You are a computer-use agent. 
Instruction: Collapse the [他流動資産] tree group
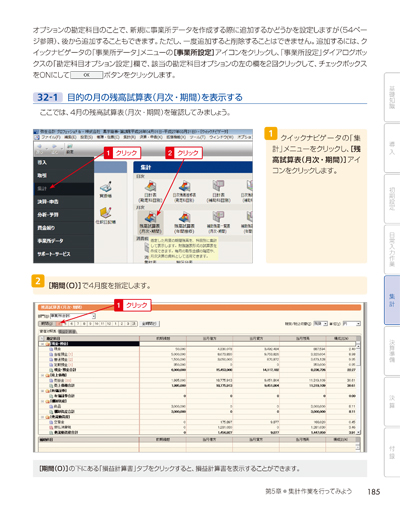[42, 417]
